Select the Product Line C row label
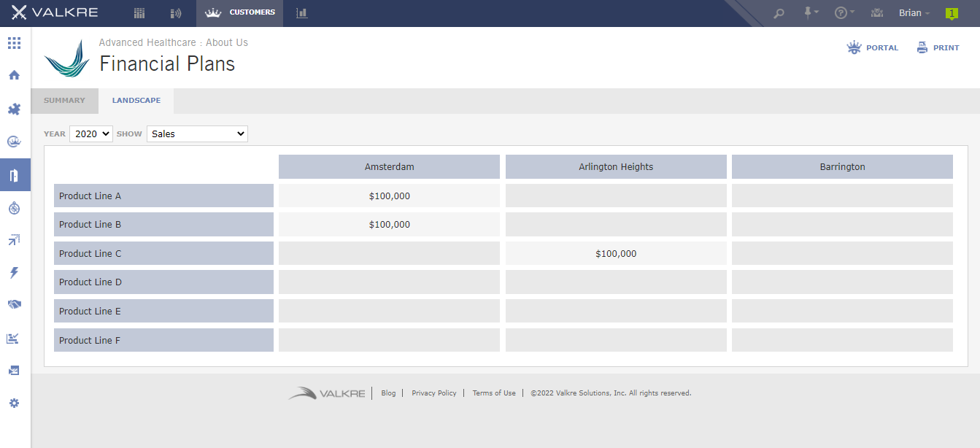 coord(163,253)
